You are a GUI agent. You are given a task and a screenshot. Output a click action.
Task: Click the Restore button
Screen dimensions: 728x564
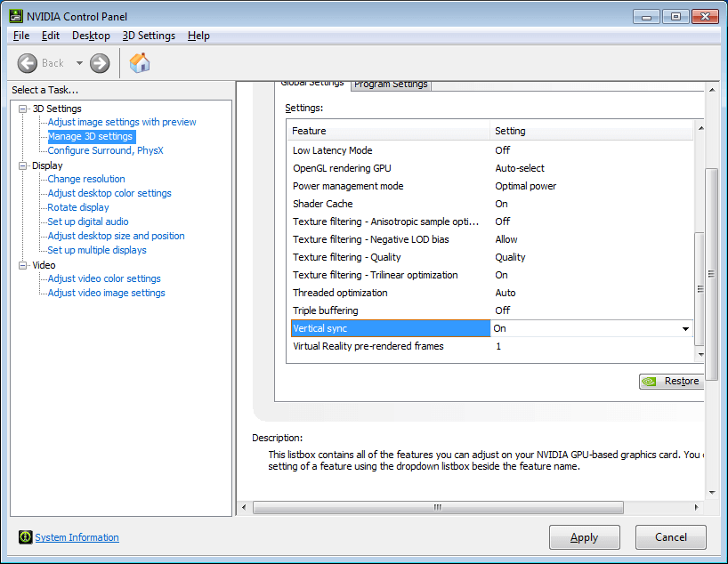[672, 381]
